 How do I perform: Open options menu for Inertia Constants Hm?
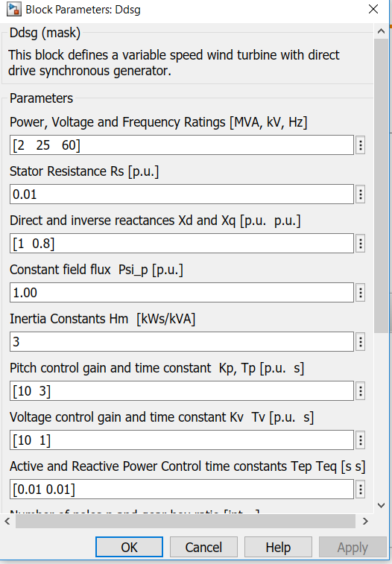click(361, 342)
